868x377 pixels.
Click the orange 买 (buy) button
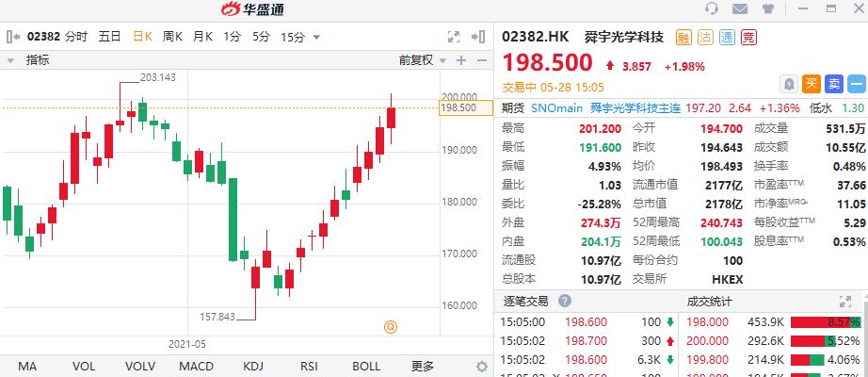click(811, 84)
